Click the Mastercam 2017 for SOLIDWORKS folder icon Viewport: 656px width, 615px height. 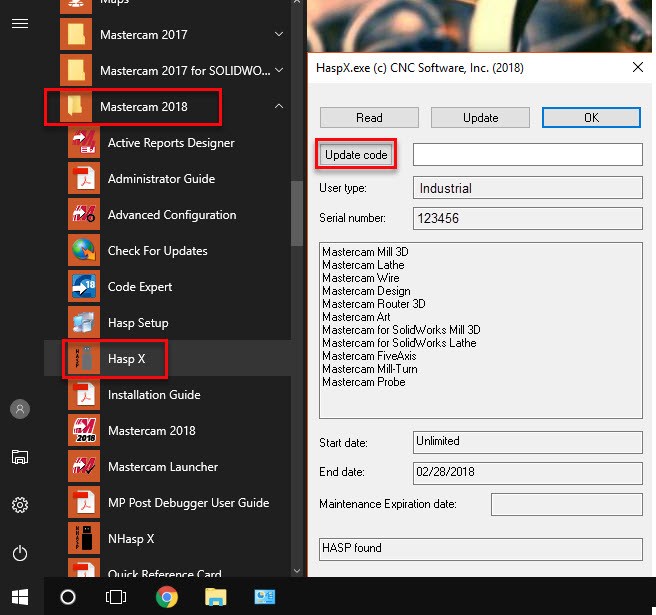click(76, 70)
